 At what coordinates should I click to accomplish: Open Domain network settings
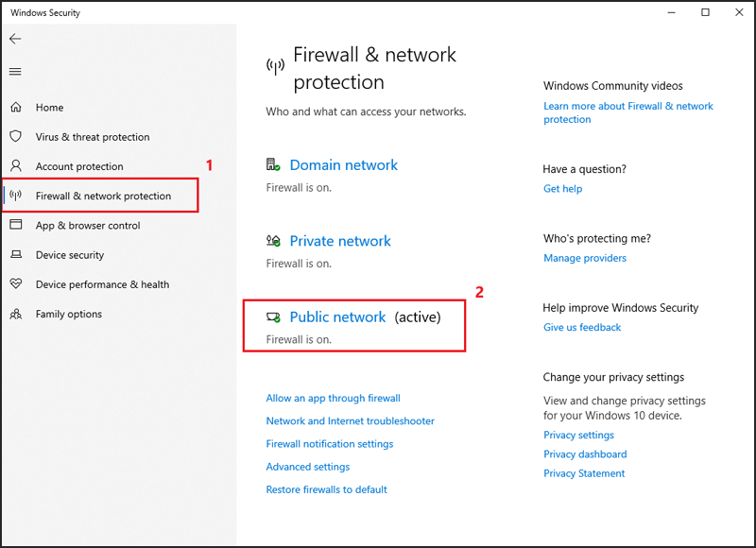click(344, 164)
